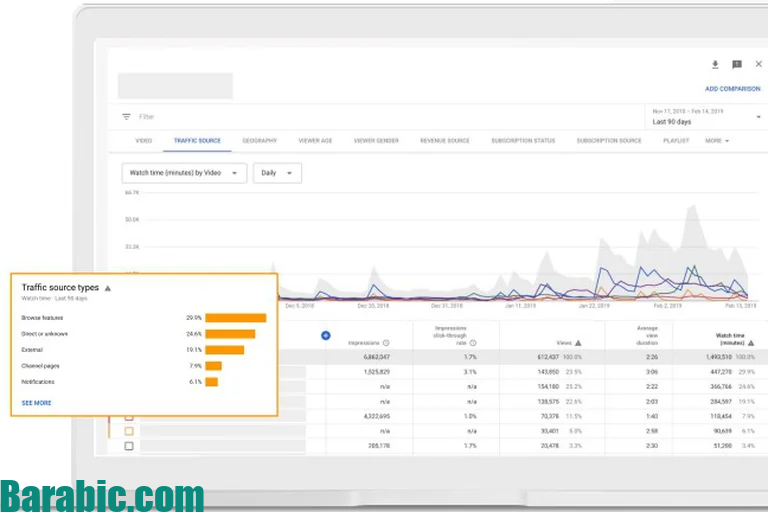The height and width of the screenshot is (512, 768).
Task: Click the Views column warning icon
Action: point(578,343)
